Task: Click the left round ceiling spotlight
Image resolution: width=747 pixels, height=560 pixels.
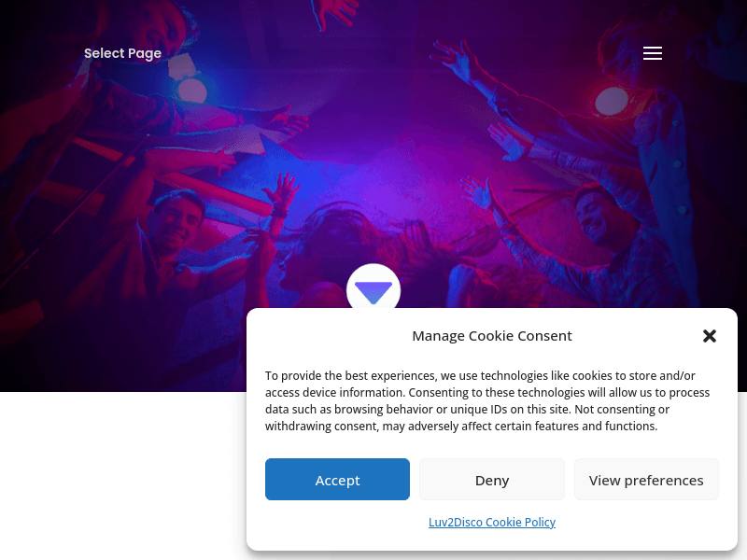Action: pyautogui.click(x=192, y=91)
